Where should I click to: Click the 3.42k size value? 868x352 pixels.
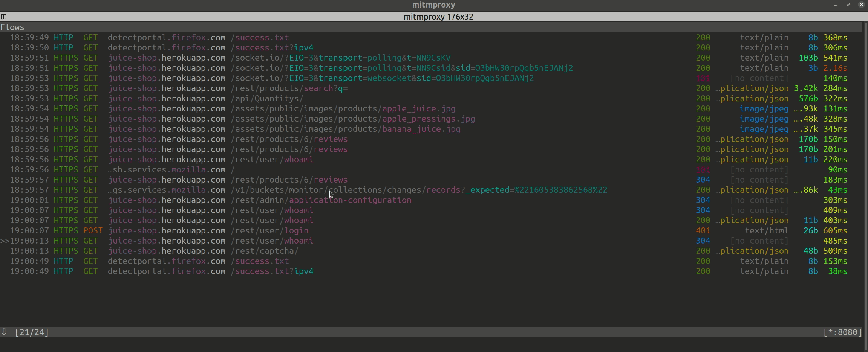[806, 88]
